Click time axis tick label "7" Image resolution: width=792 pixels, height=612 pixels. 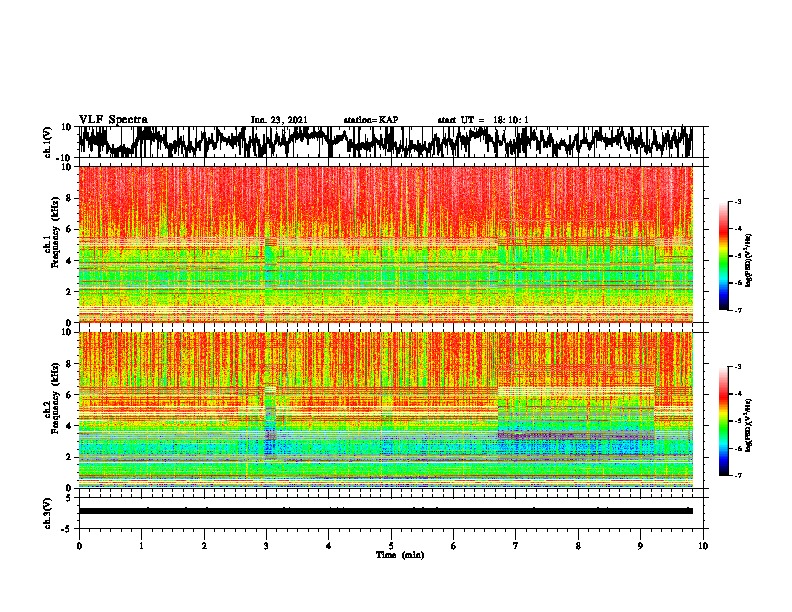point(516,546)
